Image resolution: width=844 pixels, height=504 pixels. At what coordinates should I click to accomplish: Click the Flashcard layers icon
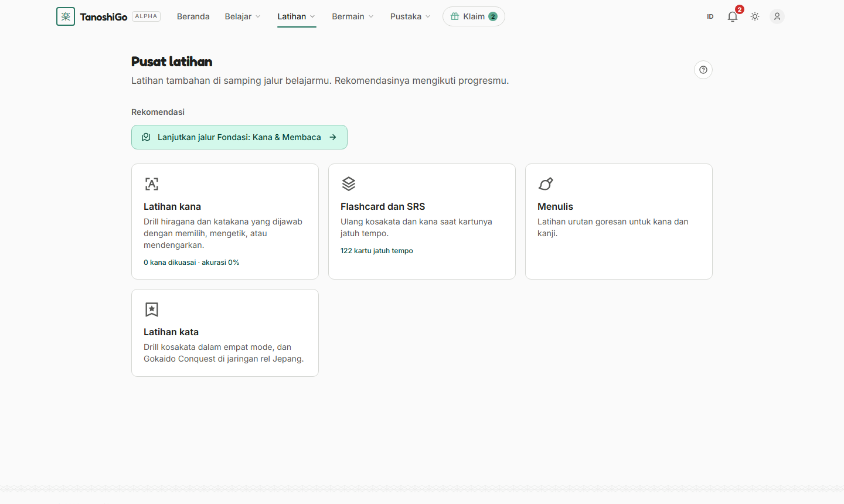[x=349, y=184]
